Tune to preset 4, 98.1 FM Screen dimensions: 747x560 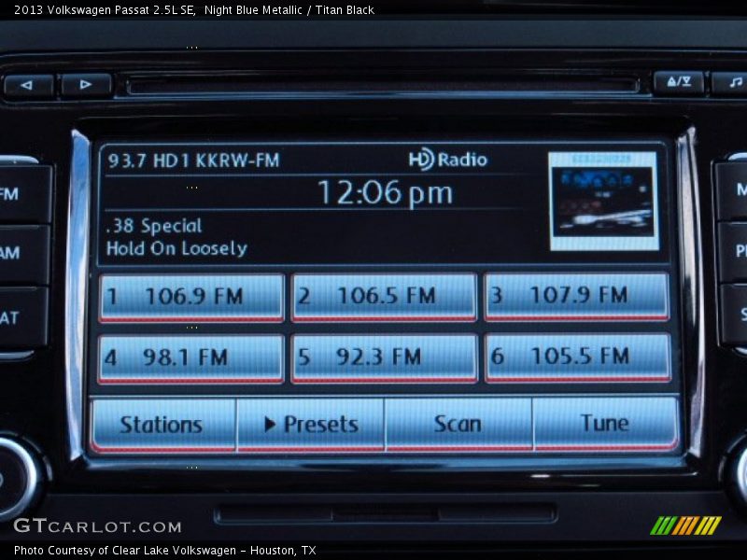[x=191, y=358]
